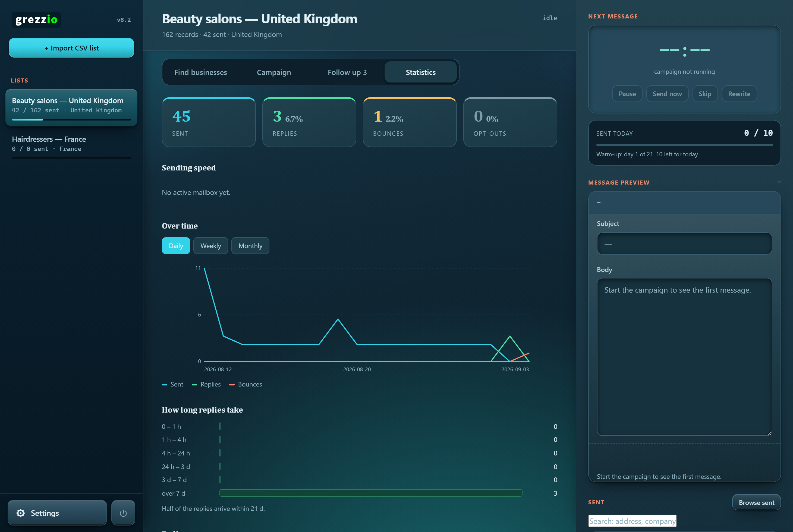Image resolution: width=793 pixels, height=532 pixels.
Task: Focus the Subject input field
Action: [x=684, y=243]
